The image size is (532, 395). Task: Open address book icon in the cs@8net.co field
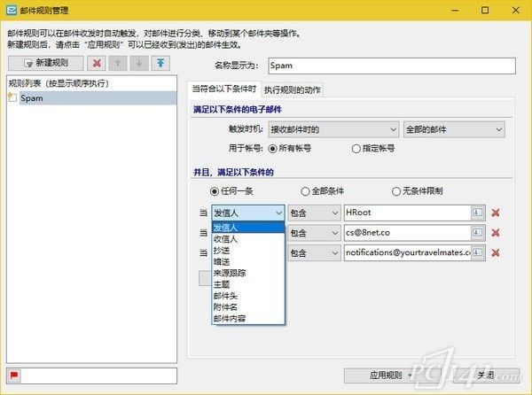[477, 233]
